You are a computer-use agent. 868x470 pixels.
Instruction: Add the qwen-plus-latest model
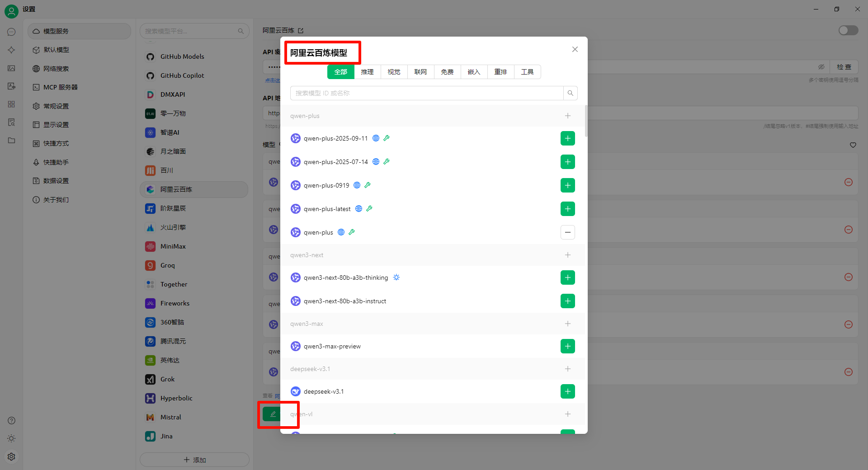click(x=567, y=209)
